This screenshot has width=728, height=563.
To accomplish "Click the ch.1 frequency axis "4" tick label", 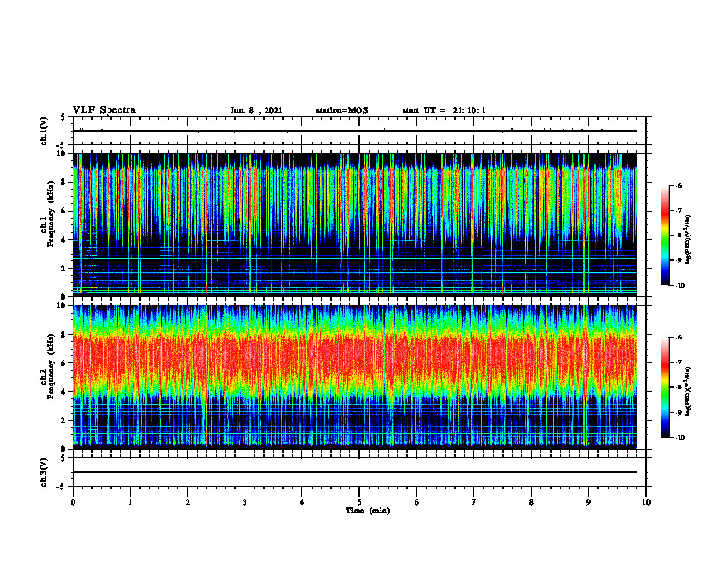I will click(x=64, y=240).
